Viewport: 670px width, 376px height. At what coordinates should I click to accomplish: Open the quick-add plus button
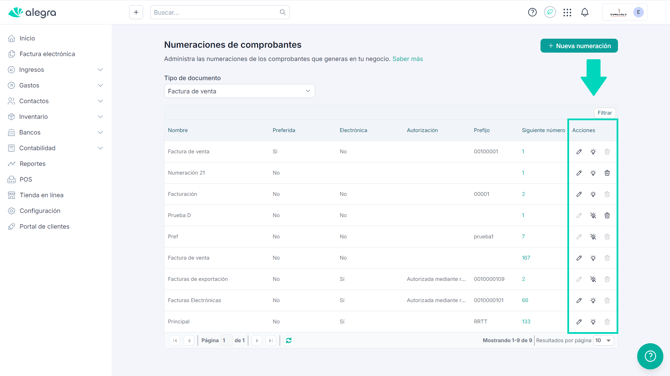click(x=136, y=12)
